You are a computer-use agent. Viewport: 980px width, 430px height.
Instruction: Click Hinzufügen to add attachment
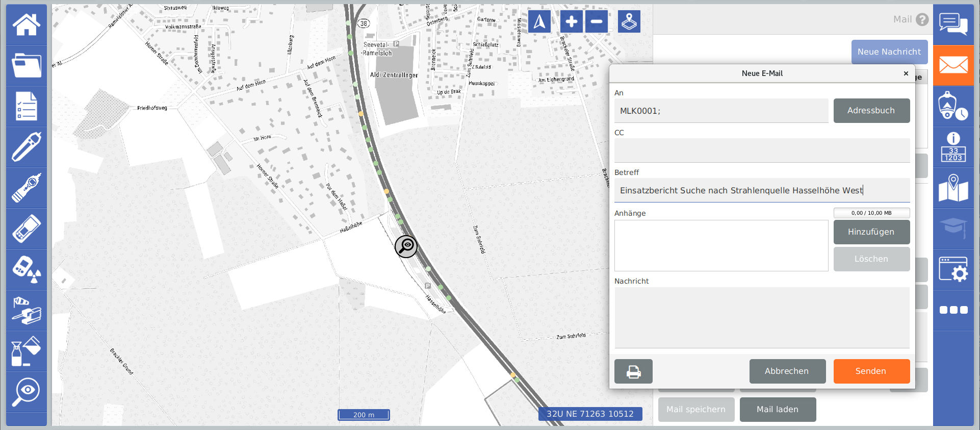click(x=871, y=232)
